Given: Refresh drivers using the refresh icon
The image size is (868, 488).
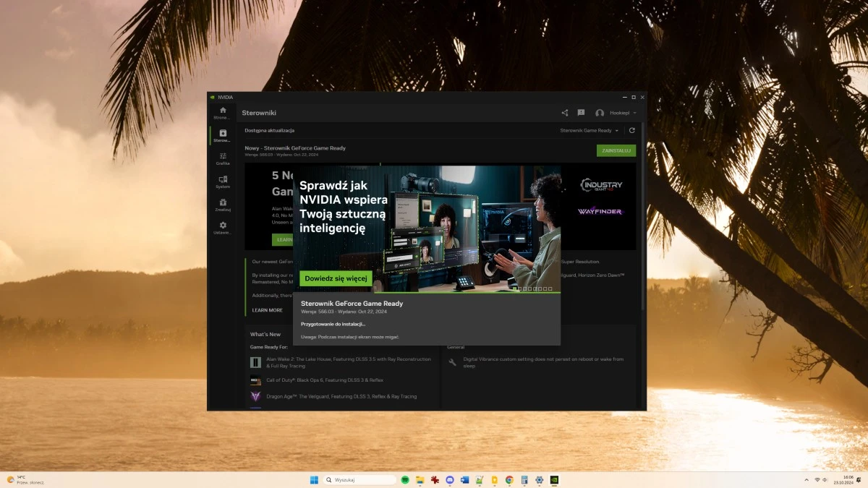Looking at the screenshot, I should click(632, 130).
